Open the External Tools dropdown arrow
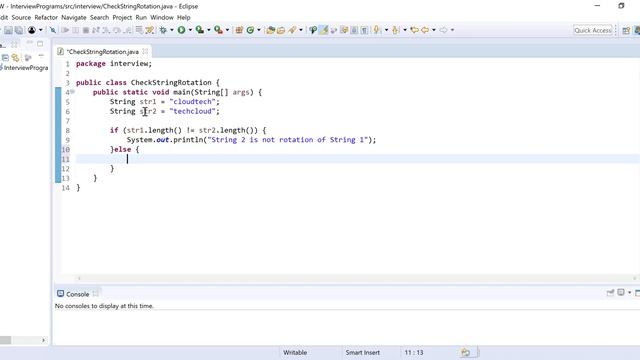Viewport: 640px width, 360px height. pyautogui.click(x=227, y=30)
